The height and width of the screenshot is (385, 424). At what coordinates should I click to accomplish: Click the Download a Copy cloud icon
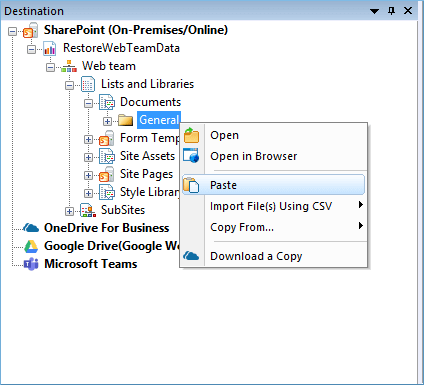coord(191,256)
